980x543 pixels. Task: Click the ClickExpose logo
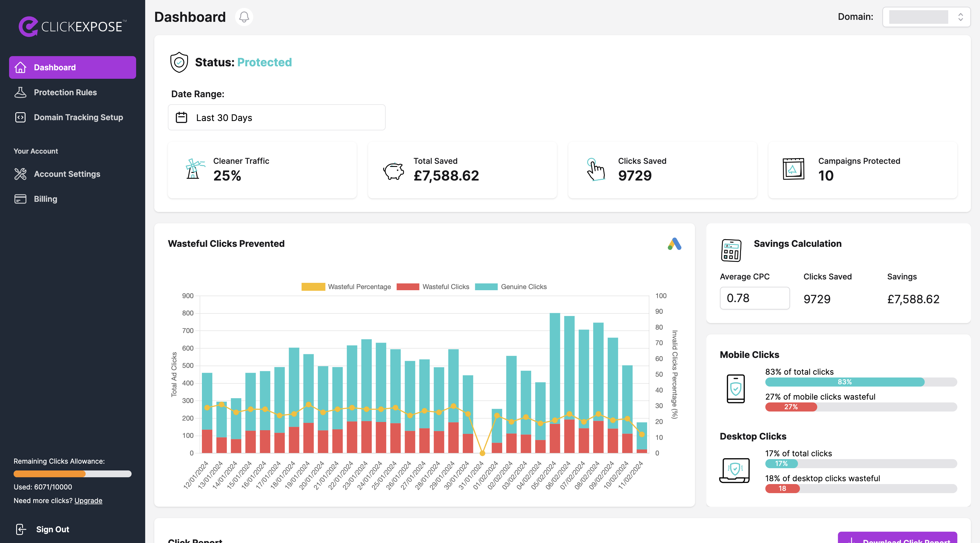click(72, 27)
